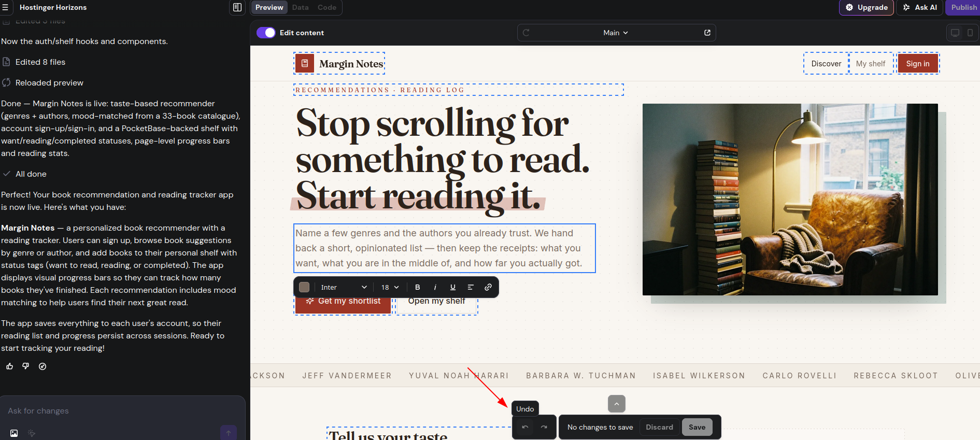Give thumbs down to response
The width and height of the screenshot is (980, 440).
coord(26,366)
